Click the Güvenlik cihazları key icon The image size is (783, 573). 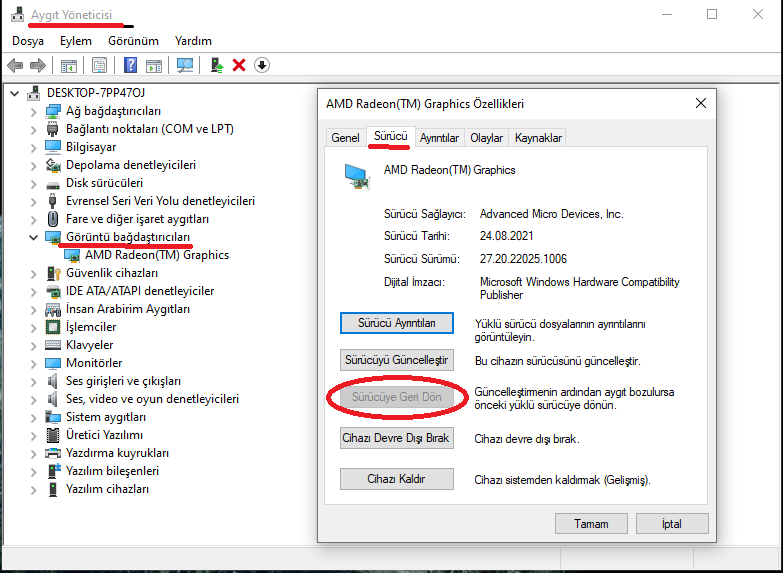[x=53, y=273]
